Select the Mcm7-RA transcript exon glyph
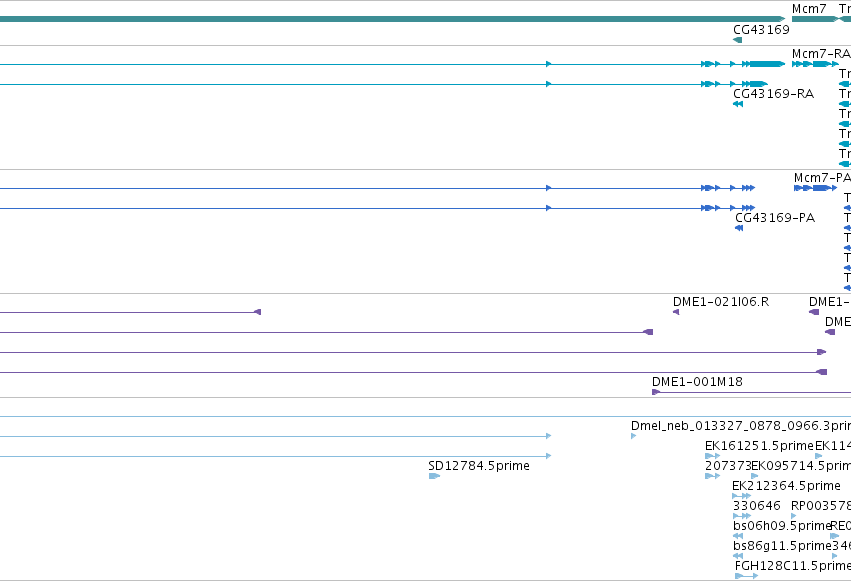Screen dimensions: 851x581 click(x=815, y=64)
